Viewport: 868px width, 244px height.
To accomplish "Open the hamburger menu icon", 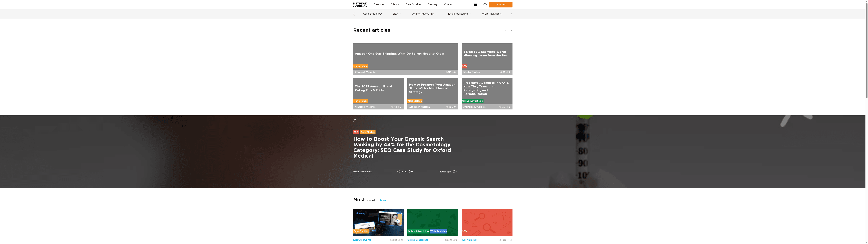I will coord(475,5).
